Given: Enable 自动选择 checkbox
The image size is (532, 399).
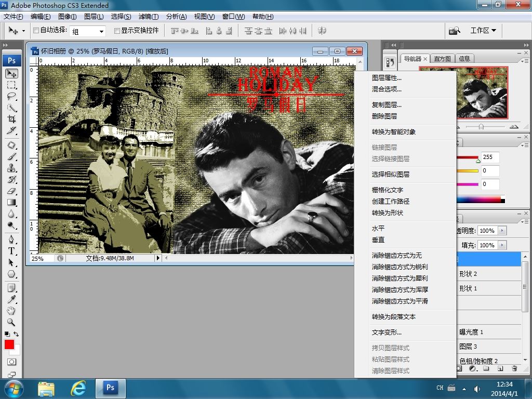Looking at the screenshot, I should point(36,31).
